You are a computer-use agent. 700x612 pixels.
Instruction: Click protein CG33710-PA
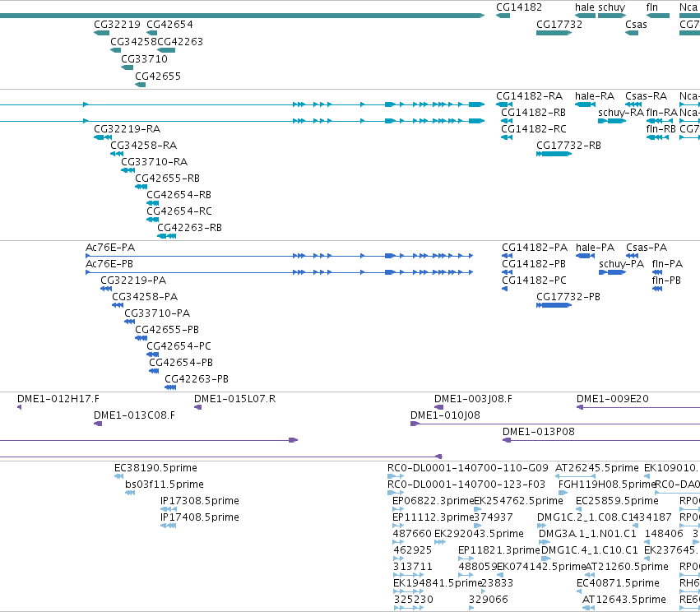(x=157, y=313)
